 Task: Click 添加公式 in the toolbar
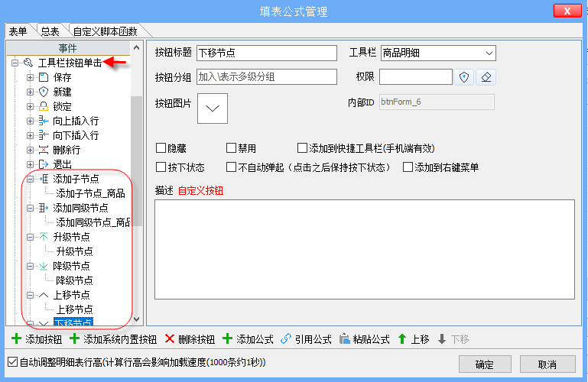248,339
